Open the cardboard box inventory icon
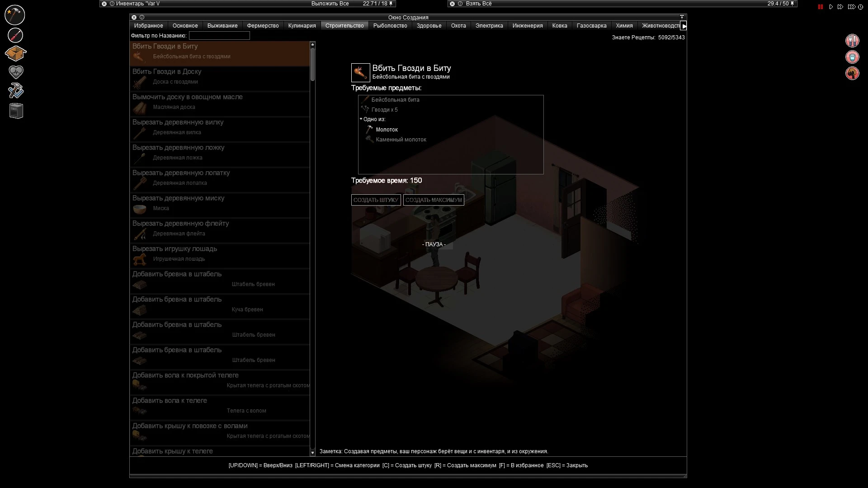 click(x=15, y=53)
